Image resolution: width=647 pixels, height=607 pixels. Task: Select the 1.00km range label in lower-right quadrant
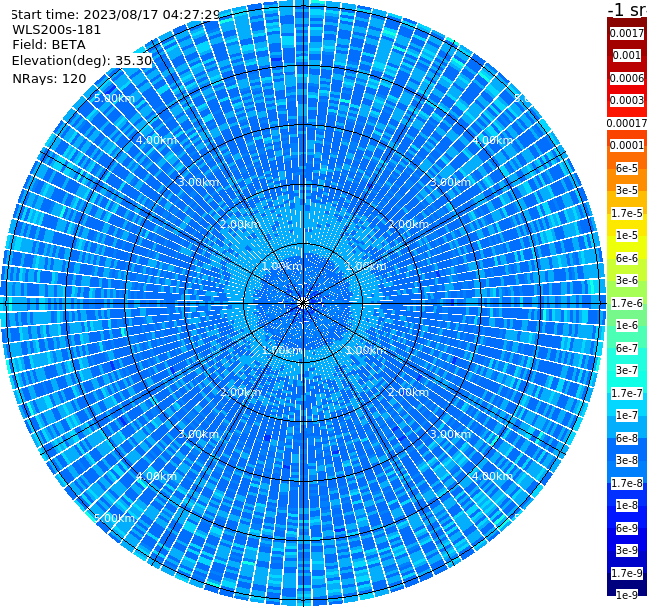366,350
